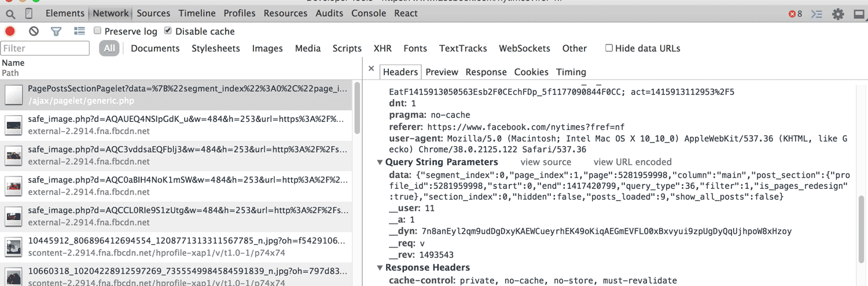Switch to the Preview detail tab
The height and width of the screenshot is (286, 868).
(x=442, y=72)
